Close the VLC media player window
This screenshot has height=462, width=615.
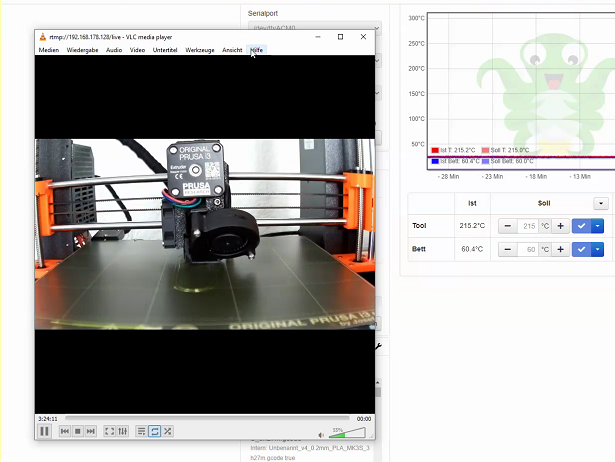pyautogui.click(x=363, y=37)
